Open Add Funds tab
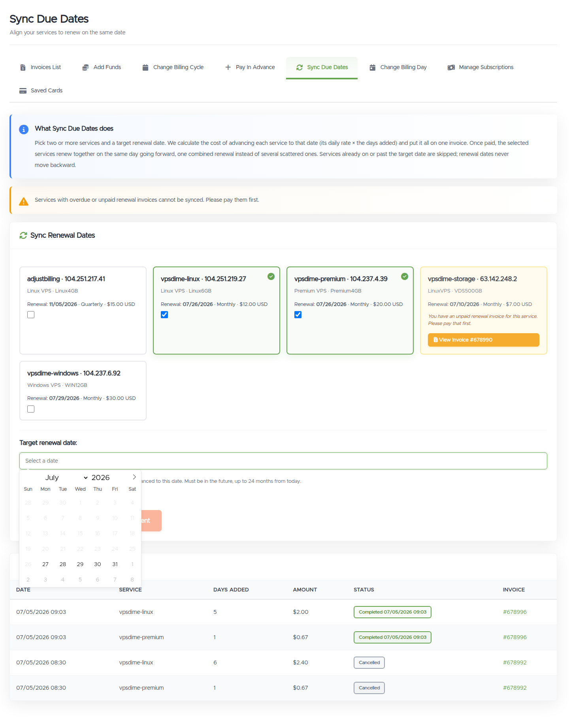 click(102, 68)
